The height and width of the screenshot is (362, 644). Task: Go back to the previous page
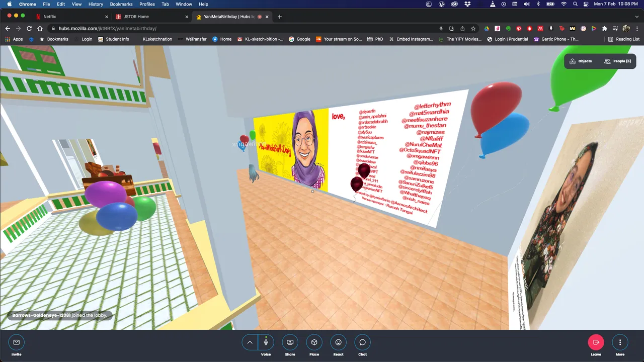(x=9, y=29)
